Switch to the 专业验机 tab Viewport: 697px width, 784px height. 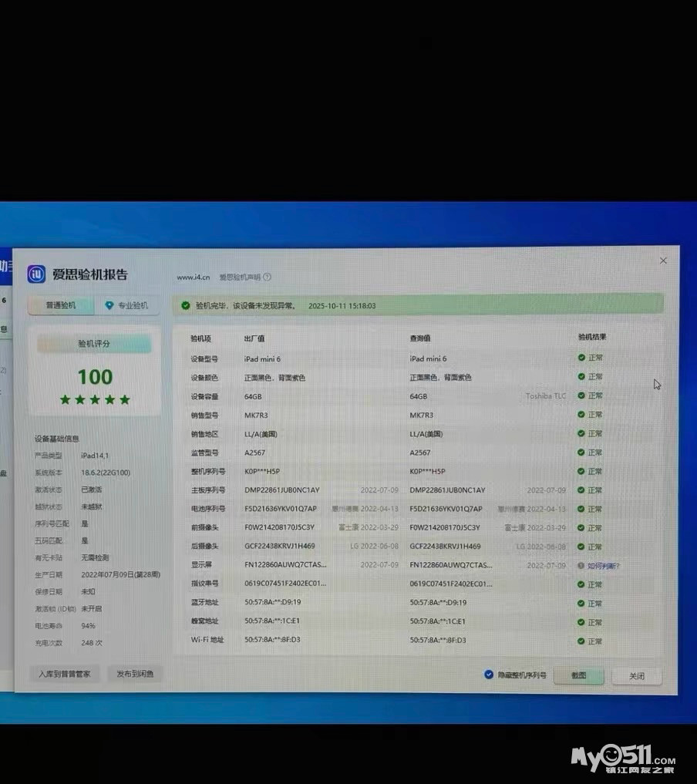click(127, 306)
